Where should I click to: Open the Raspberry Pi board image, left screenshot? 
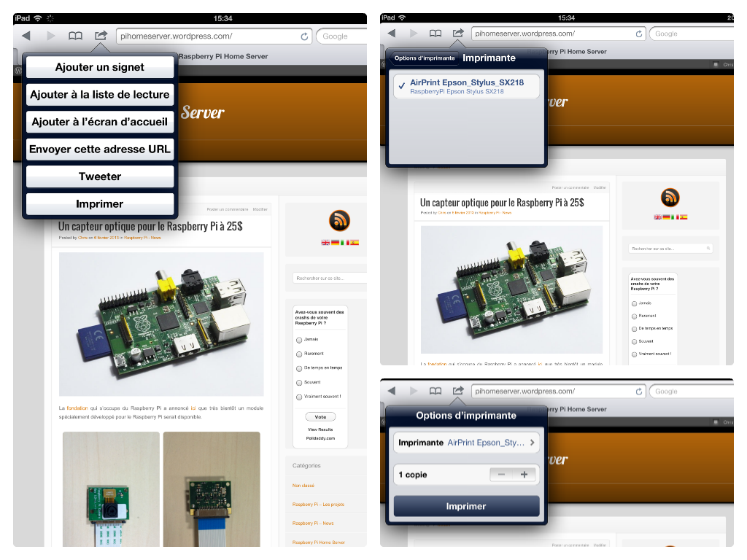[x=161, y=324]
